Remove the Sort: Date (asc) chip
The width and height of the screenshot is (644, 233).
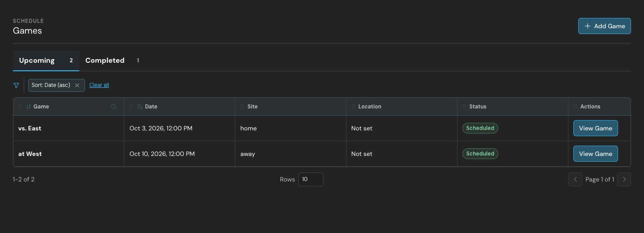pyautogui.click(x=77, y=85)
